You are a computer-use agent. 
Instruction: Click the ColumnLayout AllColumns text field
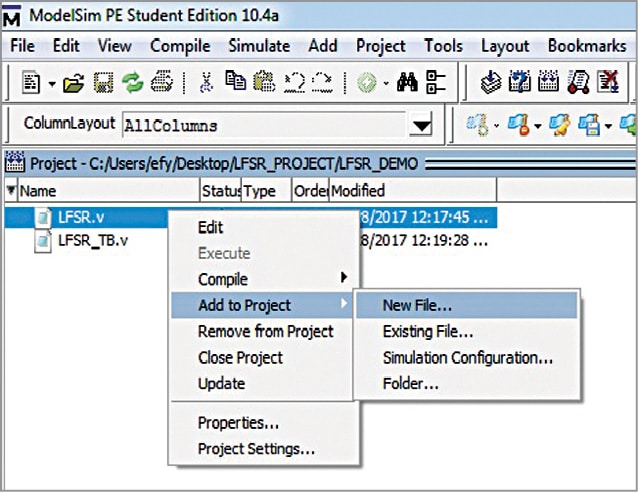point(265,126)
